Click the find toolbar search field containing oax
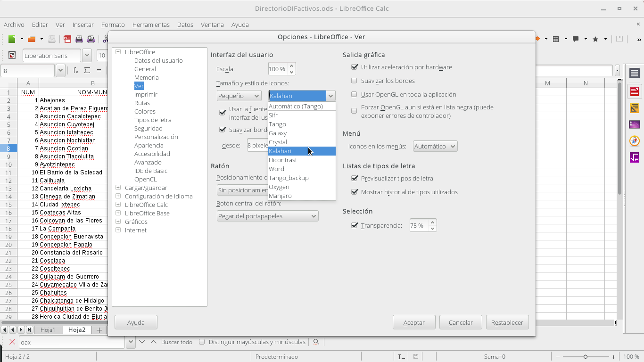Screen dimensions: 644x362 click(72, 342)
